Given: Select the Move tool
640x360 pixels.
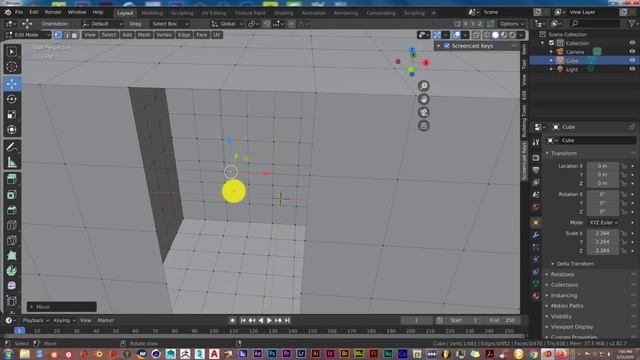Looking at the screenshot, I should (12, 84).
